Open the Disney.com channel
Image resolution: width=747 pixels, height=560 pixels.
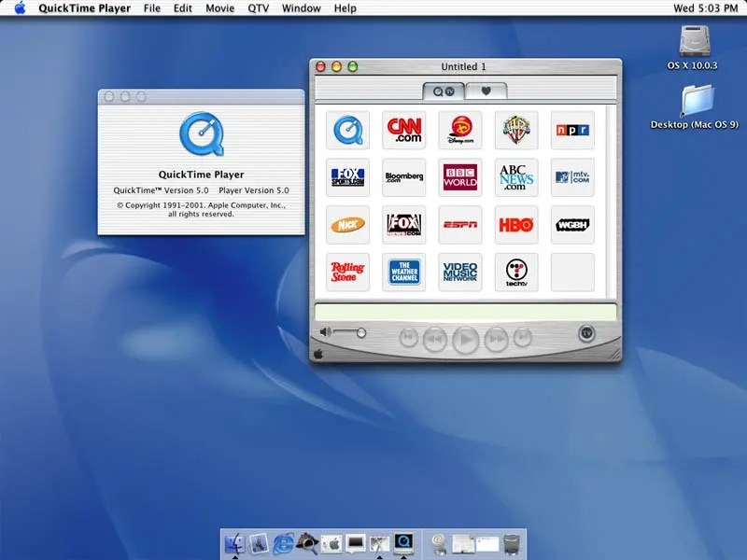tap(460, 130)
